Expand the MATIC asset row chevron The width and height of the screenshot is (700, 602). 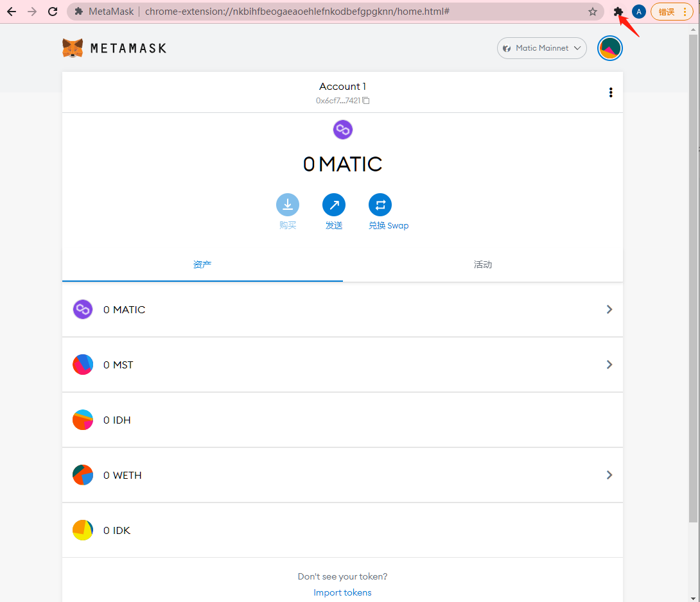[x=609, y=309]
